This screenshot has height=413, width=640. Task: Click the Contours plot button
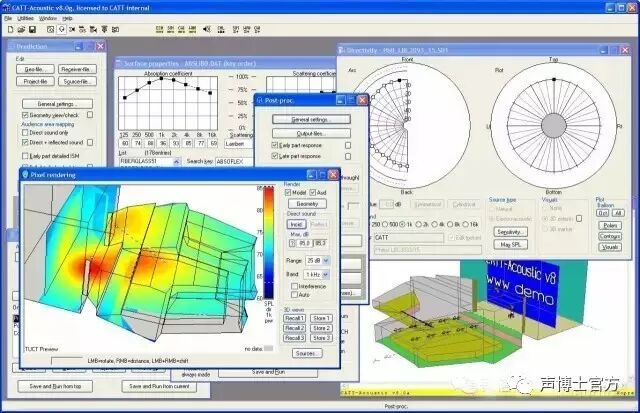(610, 236)
